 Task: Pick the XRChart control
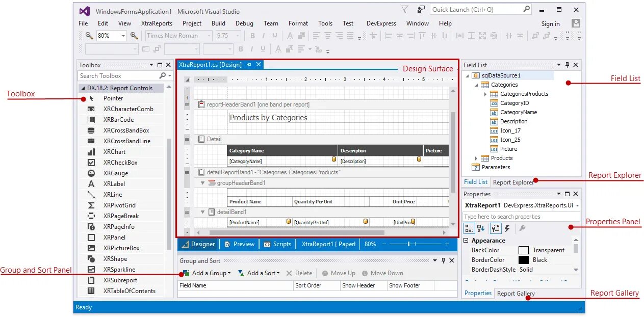pos(121,152)
